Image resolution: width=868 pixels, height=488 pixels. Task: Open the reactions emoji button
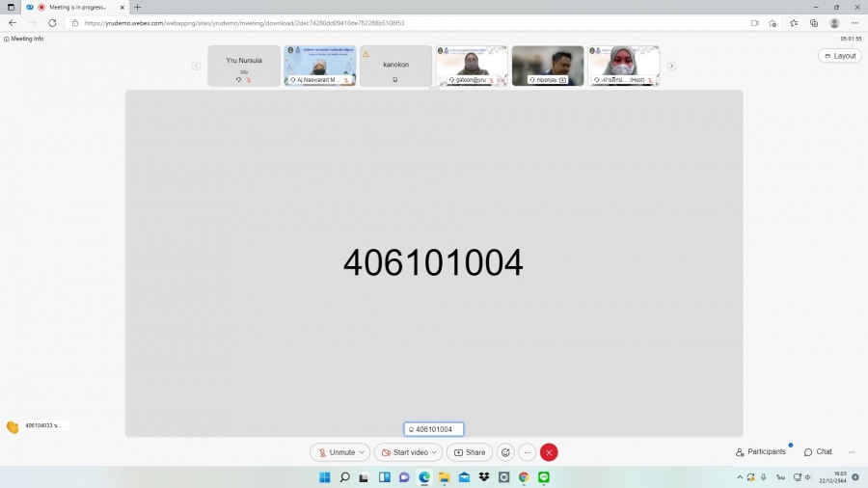[x=505, y=452]
